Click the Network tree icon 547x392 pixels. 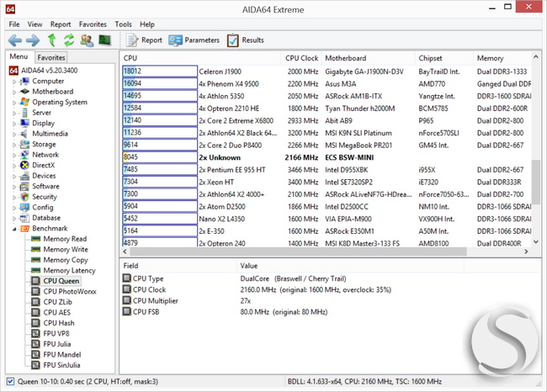tap(24, 155)
